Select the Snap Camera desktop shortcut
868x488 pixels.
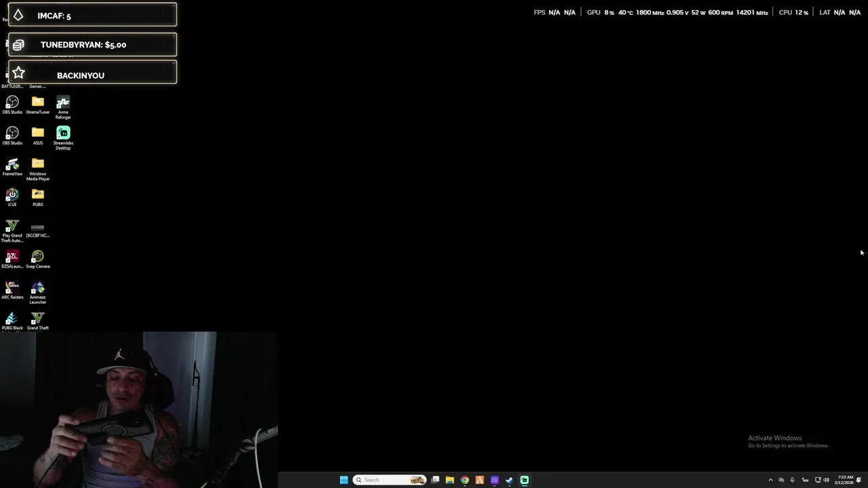tap(38, 260)
